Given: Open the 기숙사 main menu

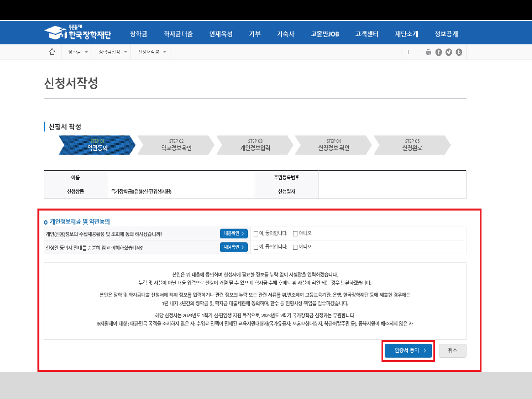Looking at the screenshot, I should click(x=285, y=34).
